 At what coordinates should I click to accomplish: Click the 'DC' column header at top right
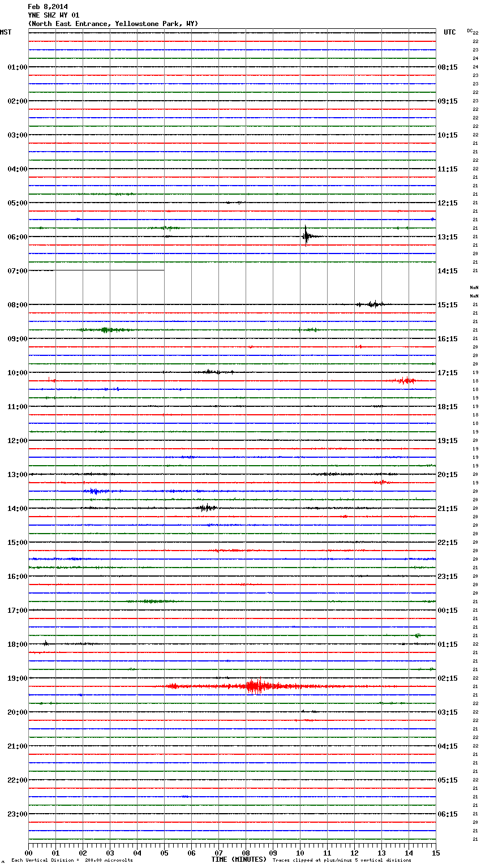(x=470, y=31)
